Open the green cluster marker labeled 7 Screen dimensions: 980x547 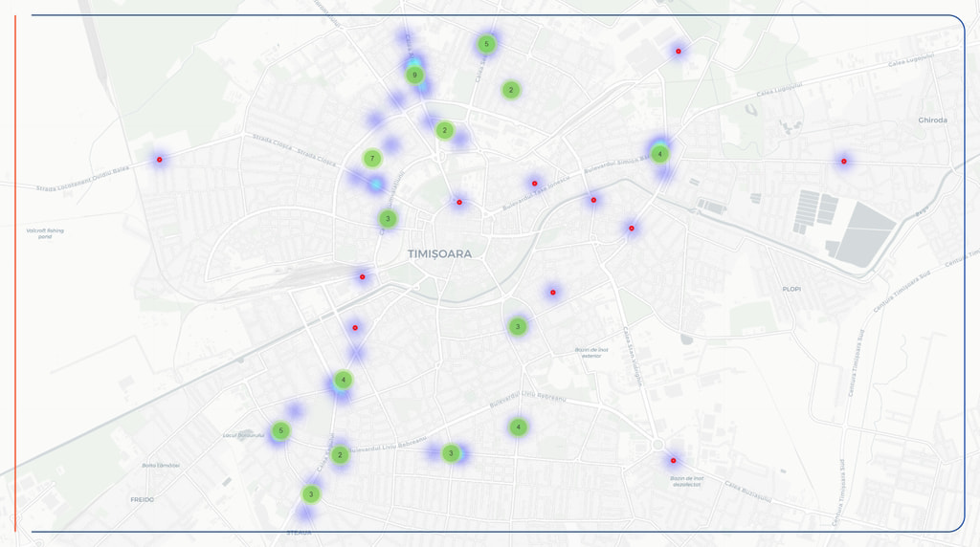point(372,159)
